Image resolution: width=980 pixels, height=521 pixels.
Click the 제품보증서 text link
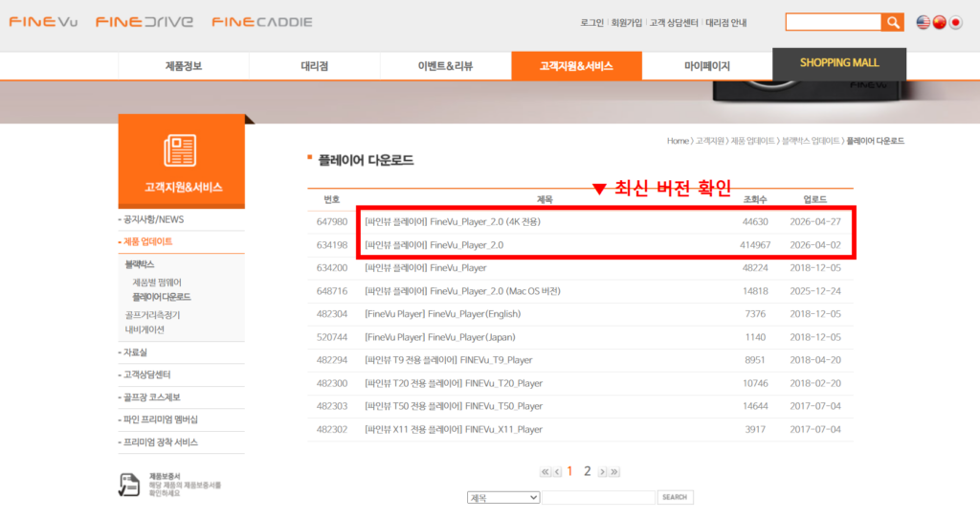(x=165, y=477)
